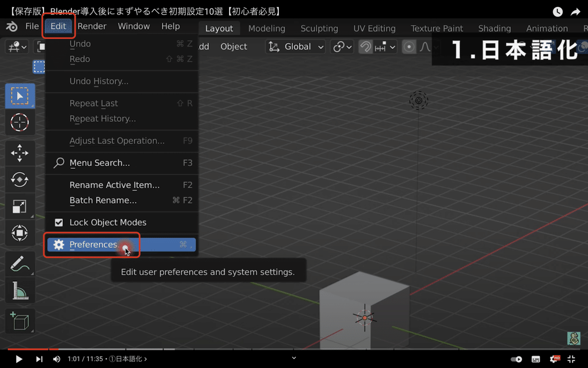The height and width of the screenshot is (368, 588).
Task: Select the Annotate tool
Action: (20, 264)
